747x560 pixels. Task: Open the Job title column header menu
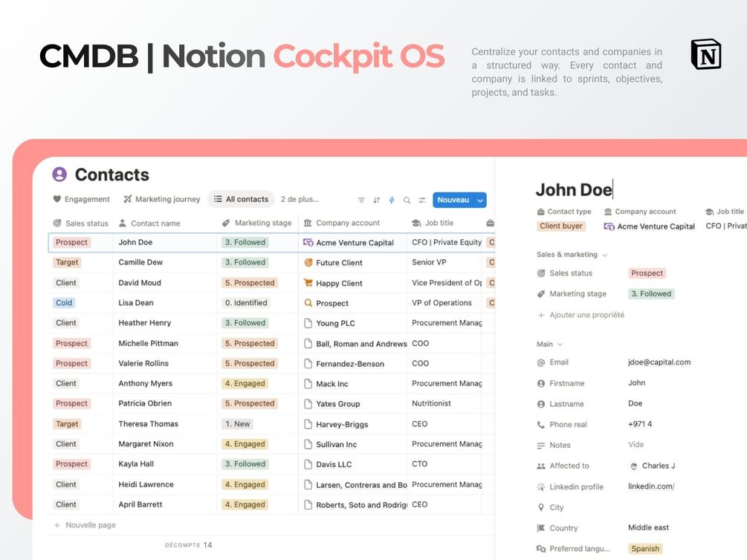tap(433, 223)
